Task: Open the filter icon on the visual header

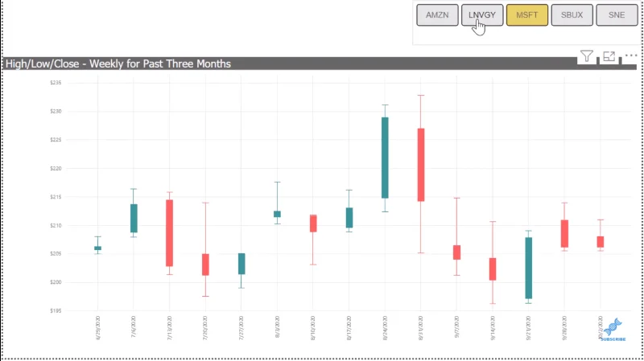Action: (x=587, y=55)
